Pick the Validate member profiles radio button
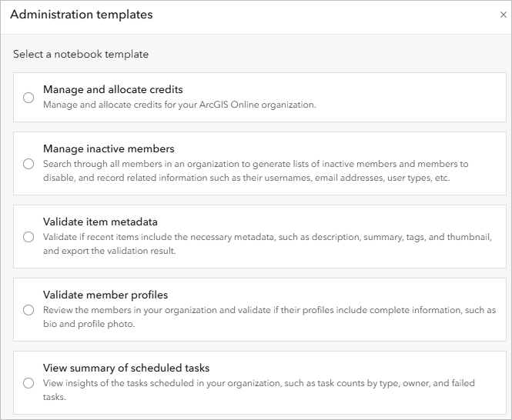The image size is (512, 420). point(28,310)
